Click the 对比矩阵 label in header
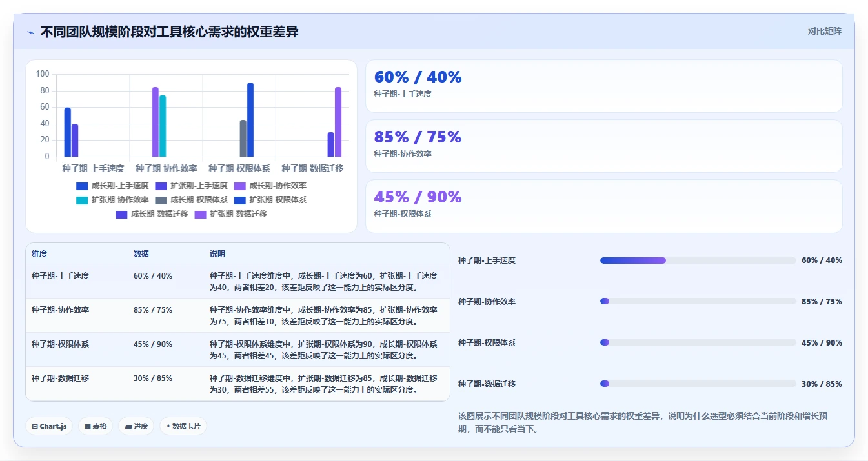 (824, 31)
